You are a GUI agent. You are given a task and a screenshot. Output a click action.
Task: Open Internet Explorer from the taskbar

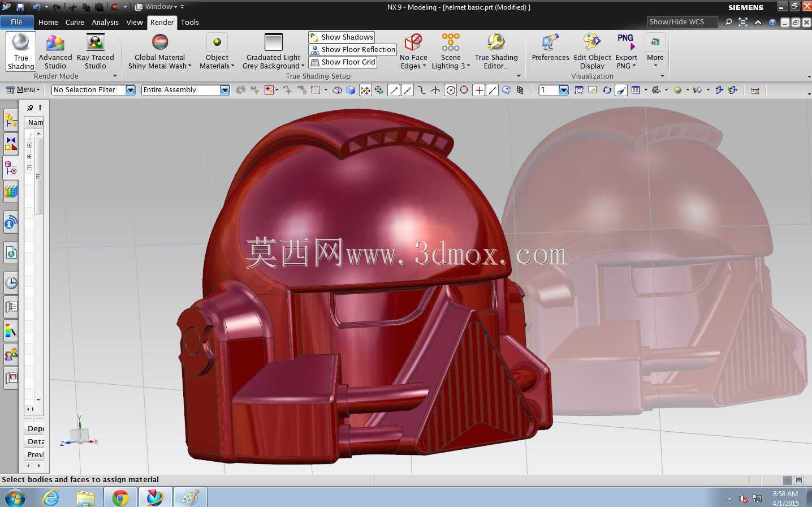pyautogui.click(x=51, y=497)
